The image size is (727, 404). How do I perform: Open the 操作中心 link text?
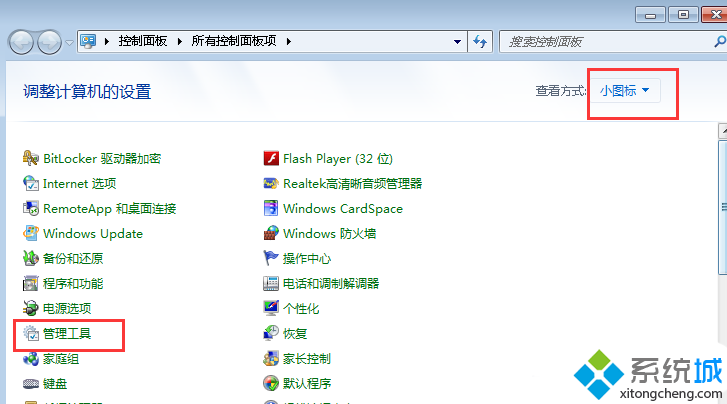coord(307,258)
